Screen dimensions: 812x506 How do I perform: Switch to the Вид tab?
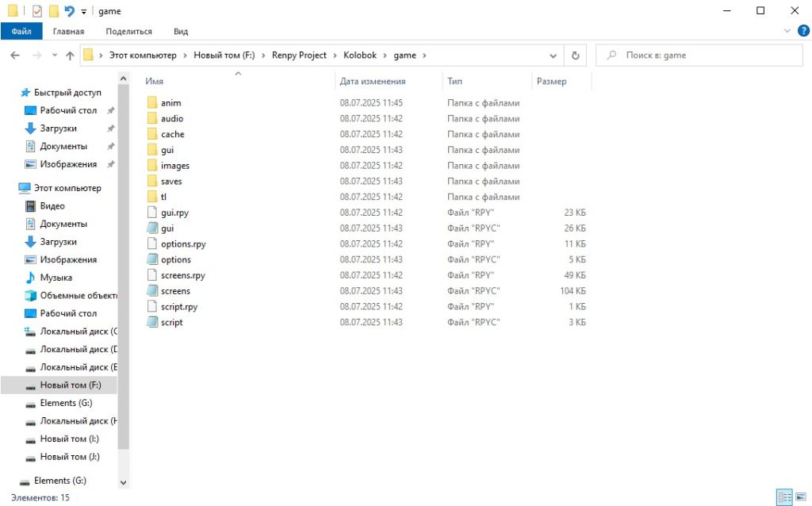pyautogui.click(x=181, y=32)
